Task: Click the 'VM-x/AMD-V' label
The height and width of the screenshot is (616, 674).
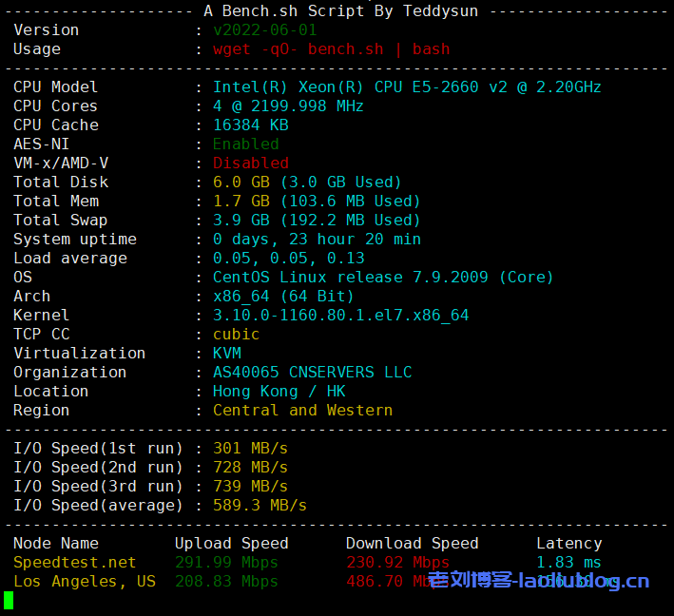Action: (61, 163)
